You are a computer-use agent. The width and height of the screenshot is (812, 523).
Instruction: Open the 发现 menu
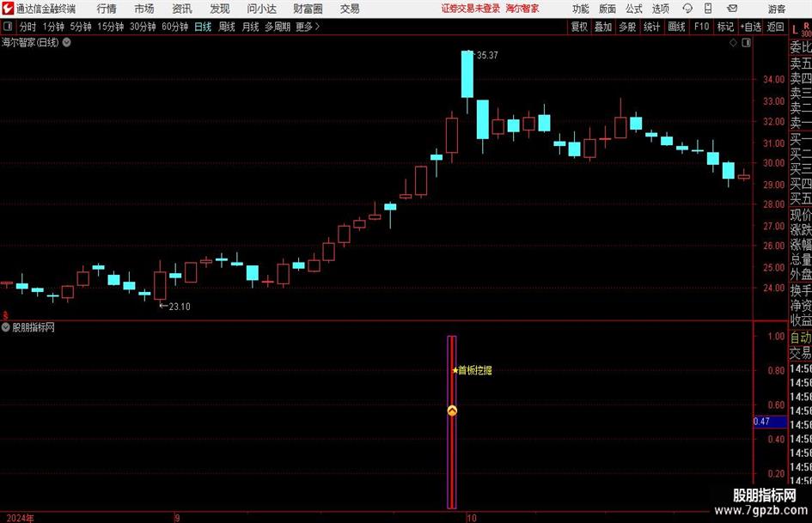pos(220,9)
